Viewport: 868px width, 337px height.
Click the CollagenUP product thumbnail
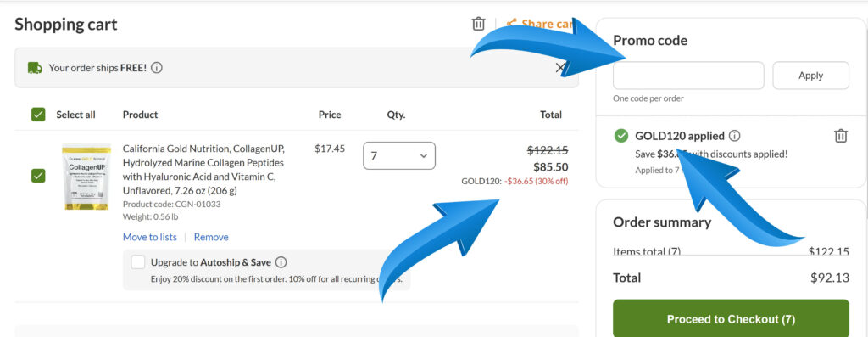pos(86,177)
